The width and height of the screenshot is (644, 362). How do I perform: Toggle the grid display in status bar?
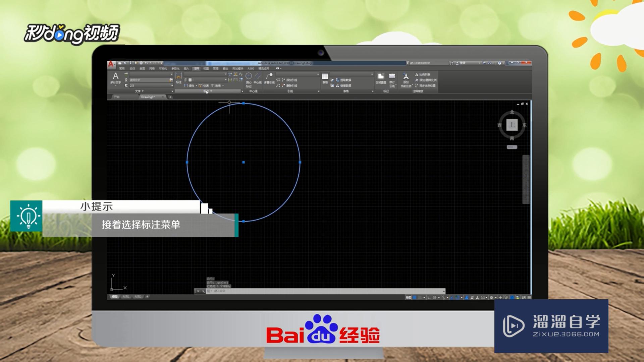click(415, 297)
